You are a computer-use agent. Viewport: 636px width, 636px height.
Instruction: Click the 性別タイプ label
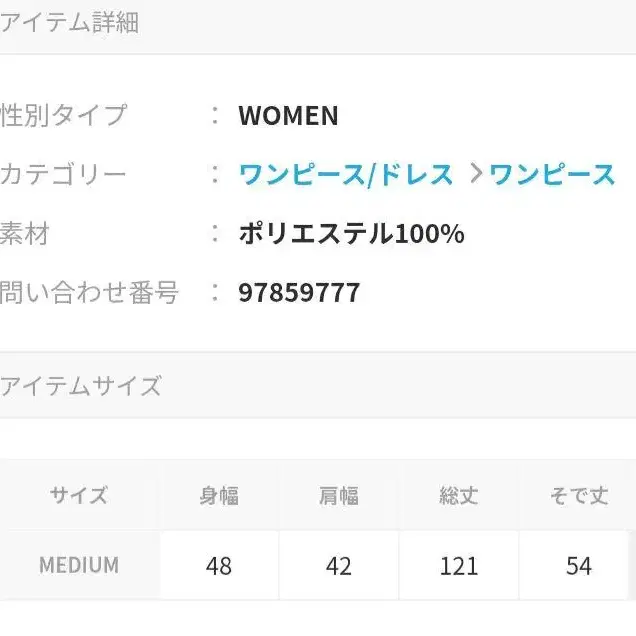point(65,116)
